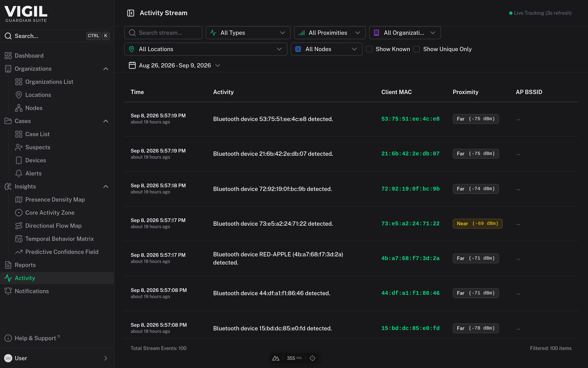Image resolution: width=588 pixels, height=368 pixels.
Task: Open the Aug 26 - Sep 9 date range picker
Action: pyautogui.click(x=174, y=65)
